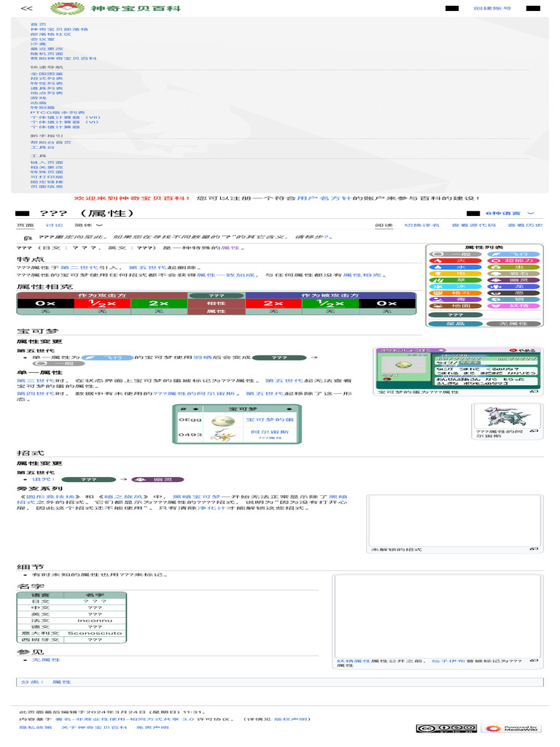Open 全国图鉴 in quick navigation
Viewport: 560px width, 747px height.
(47, 74)
